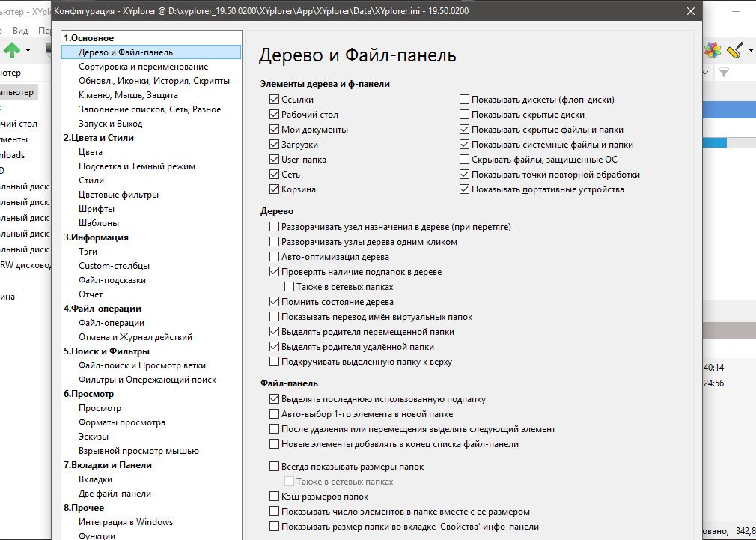Check 'Также в сетевых папках' under the Дерево section
The width and height of the screenshot is (756, 540).
(x=289, y=287)
